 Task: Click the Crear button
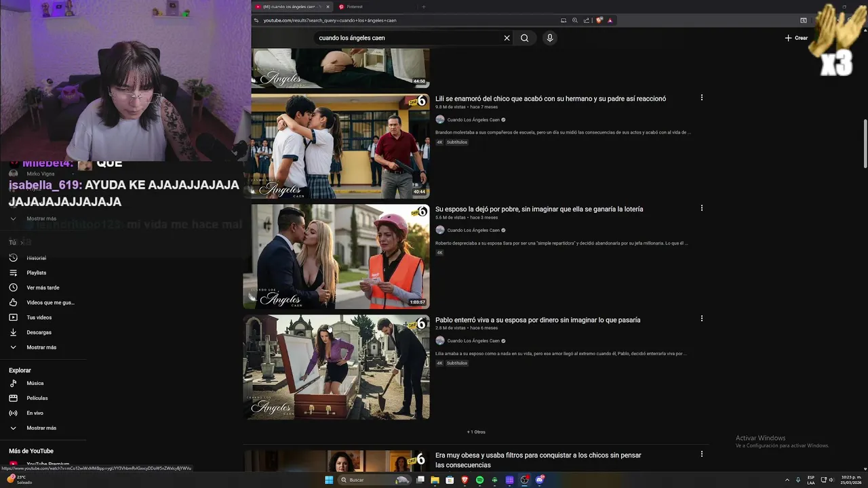pyautogui.click(x=796, y=38)
